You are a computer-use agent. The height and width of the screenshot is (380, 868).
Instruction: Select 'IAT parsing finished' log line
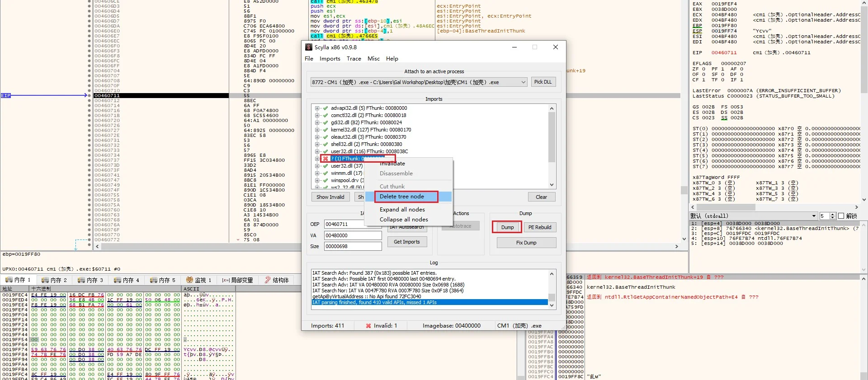pos(429,302)
